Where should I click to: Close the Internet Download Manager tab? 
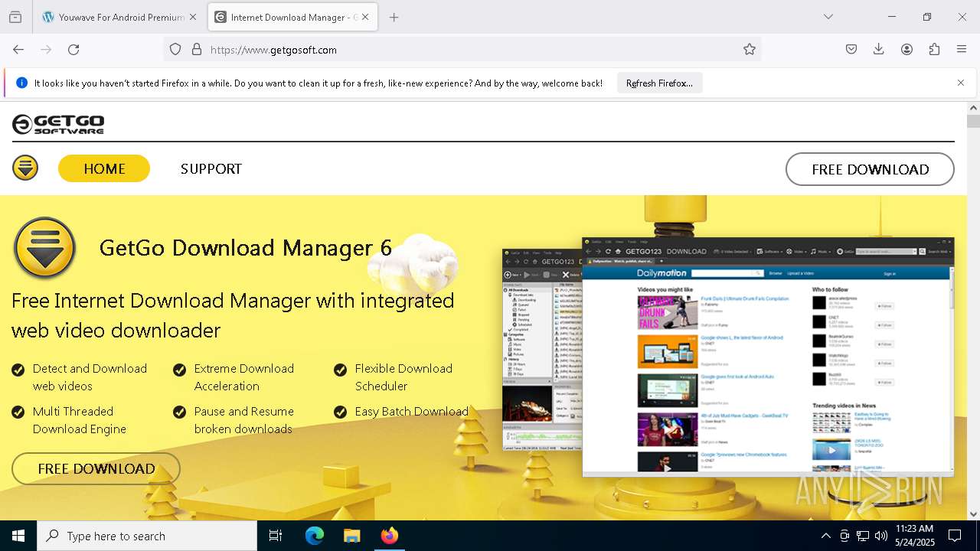[365, 17]
